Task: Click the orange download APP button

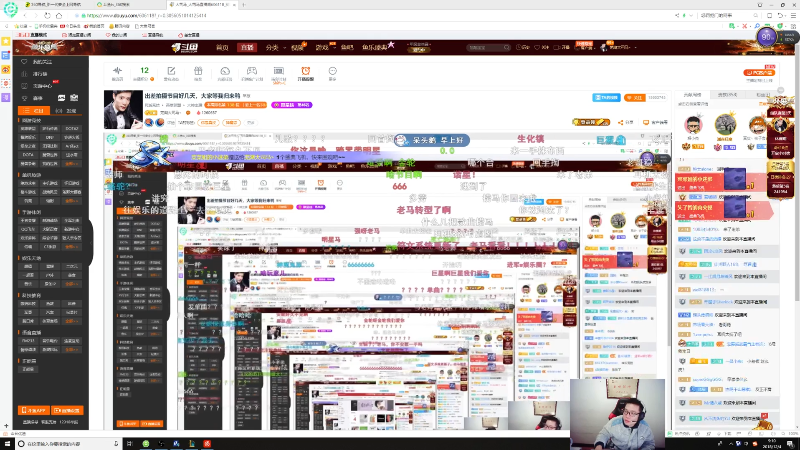Action: [x=34, y=410]
